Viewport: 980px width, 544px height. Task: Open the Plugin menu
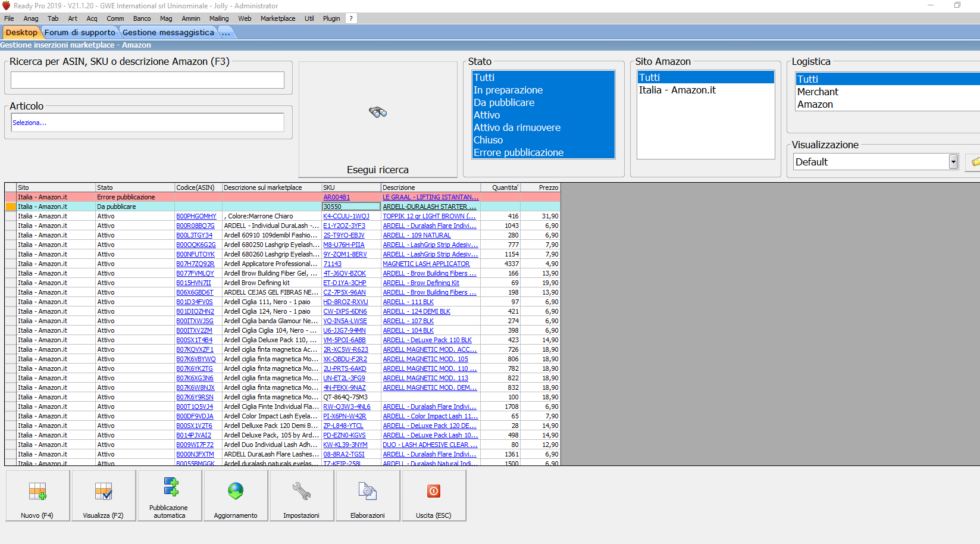[x=331, y=18]
